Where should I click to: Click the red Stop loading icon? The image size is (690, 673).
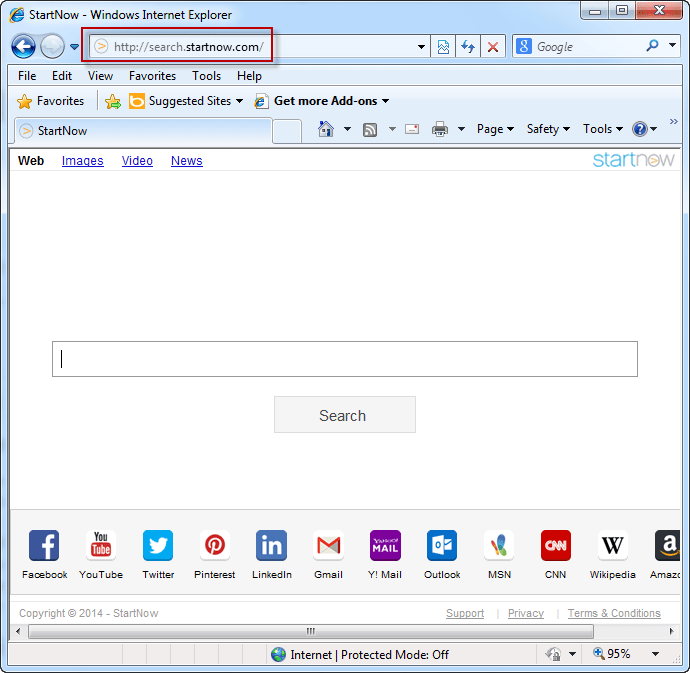[493, 47]
